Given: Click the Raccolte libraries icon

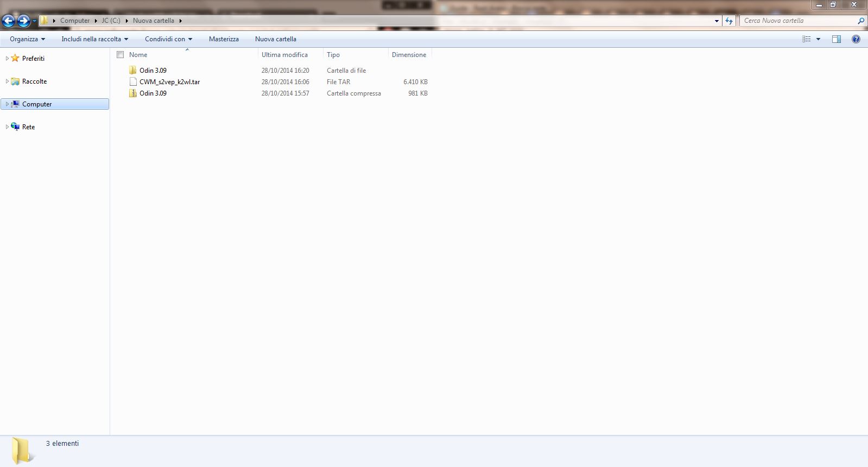Looking at the screenshot, I should (x=15, y=81).
